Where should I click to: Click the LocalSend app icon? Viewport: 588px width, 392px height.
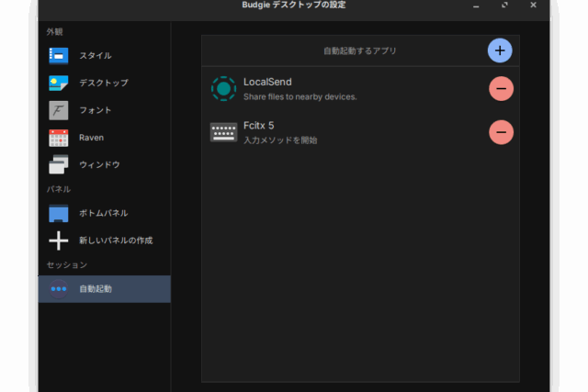click(x=223, y=89)
